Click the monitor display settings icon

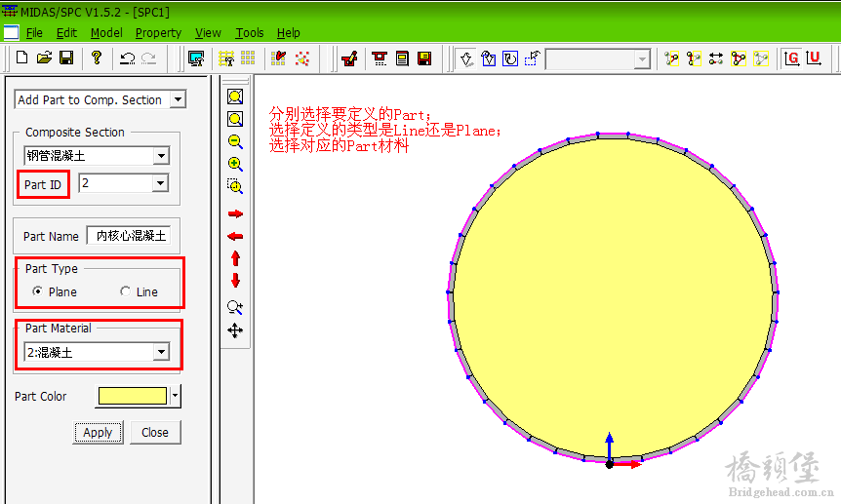click(196, 58)
